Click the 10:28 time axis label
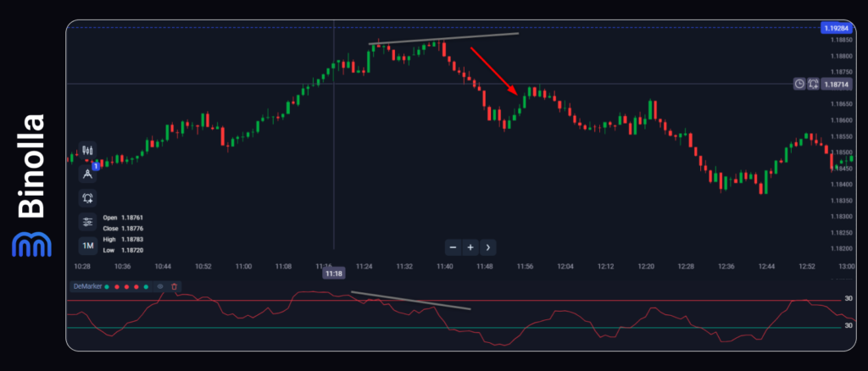The image size is (868, 371). (82, 267)
